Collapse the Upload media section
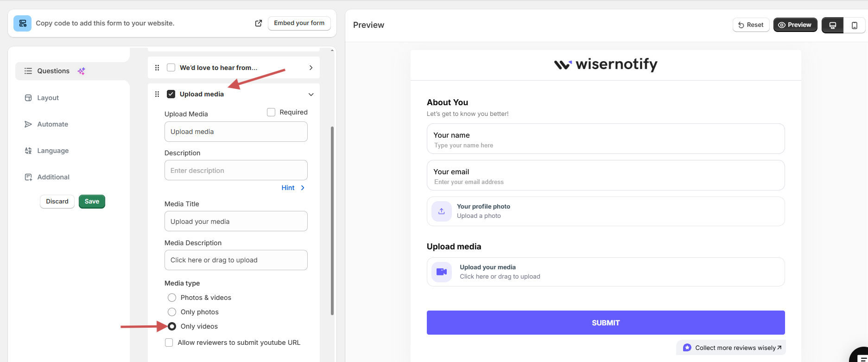Viewport: 868px width, 362px height. click(310, 95)
